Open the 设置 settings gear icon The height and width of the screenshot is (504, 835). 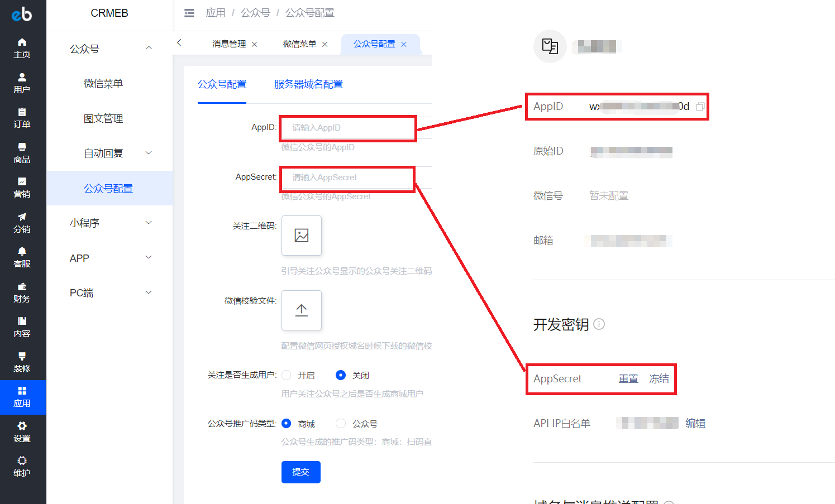pos(22,426)
